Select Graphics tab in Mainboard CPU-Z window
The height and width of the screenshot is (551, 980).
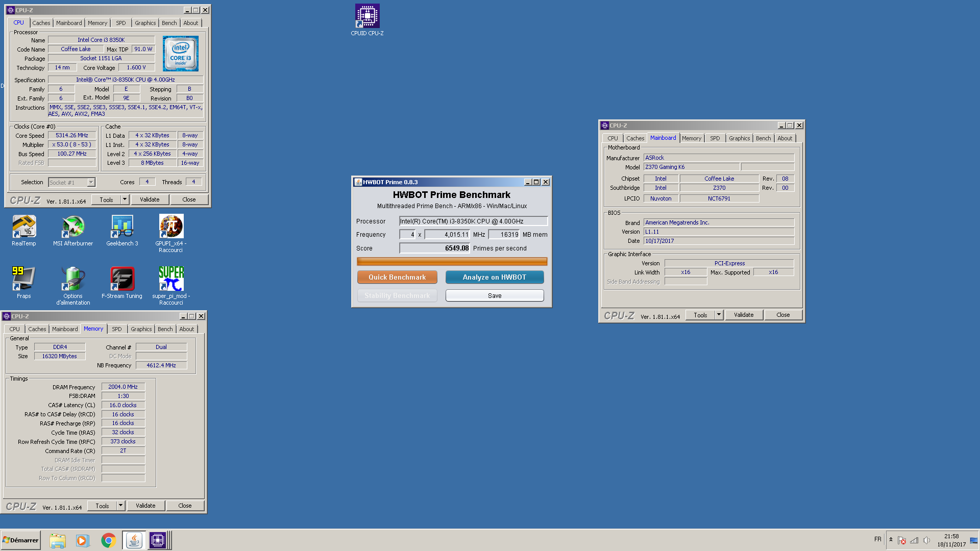coord(740,138)
